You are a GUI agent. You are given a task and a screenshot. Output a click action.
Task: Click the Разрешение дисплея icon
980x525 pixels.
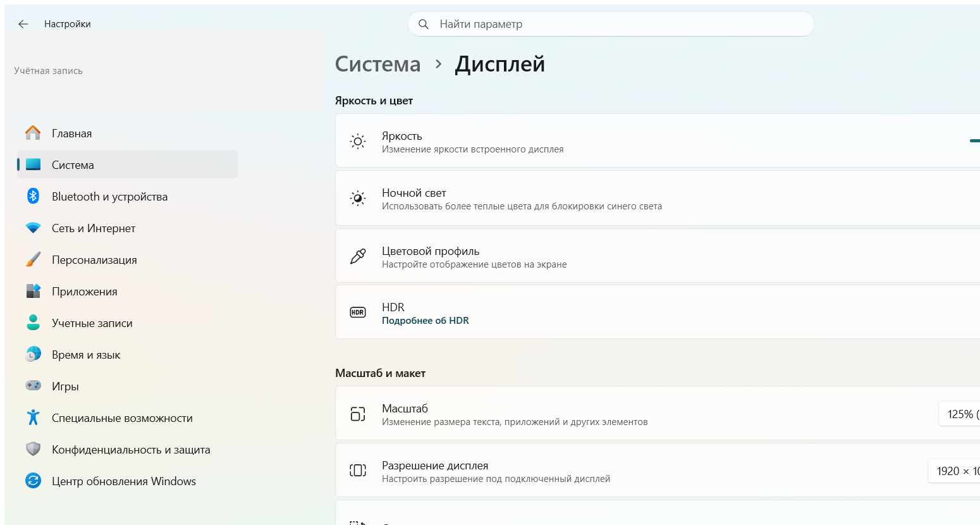pyautogui.click(x=358, y=471)
